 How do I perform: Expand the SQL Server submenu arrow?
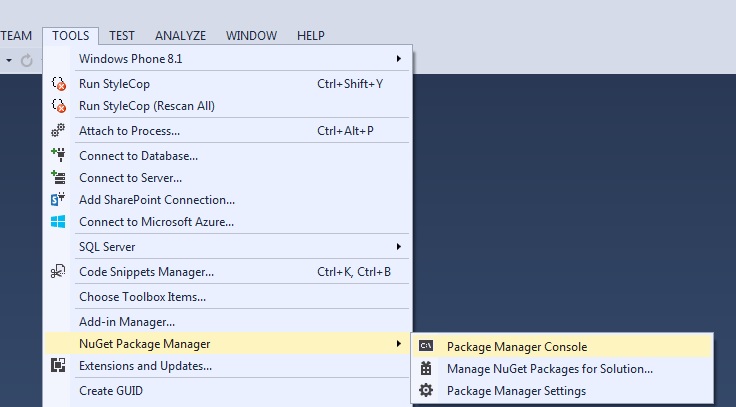tap(399, 246)
